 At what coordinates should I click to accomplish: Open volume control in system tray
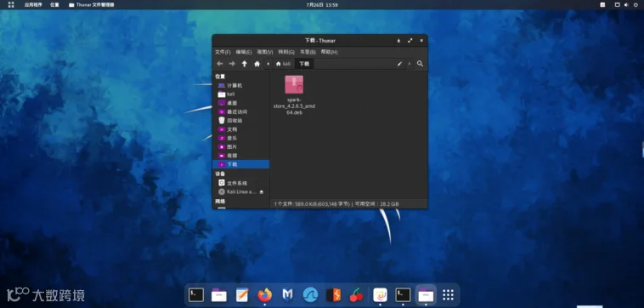(626, 5)
